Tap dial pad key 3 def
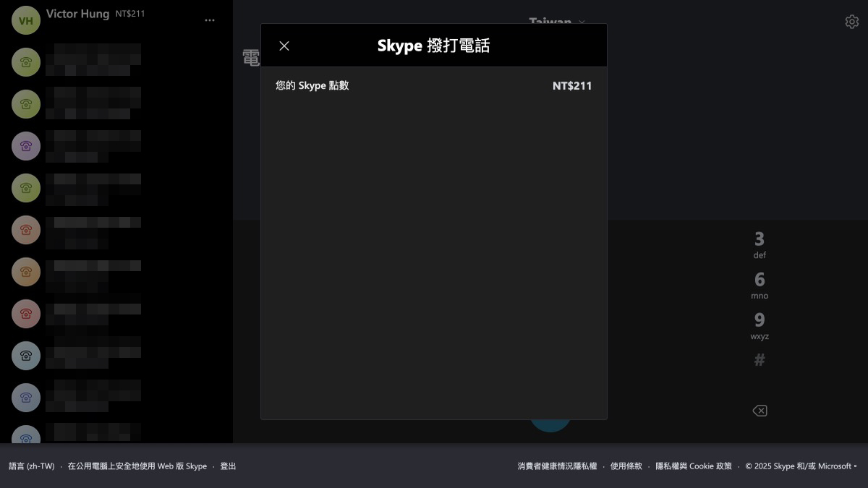 [759, 244]
